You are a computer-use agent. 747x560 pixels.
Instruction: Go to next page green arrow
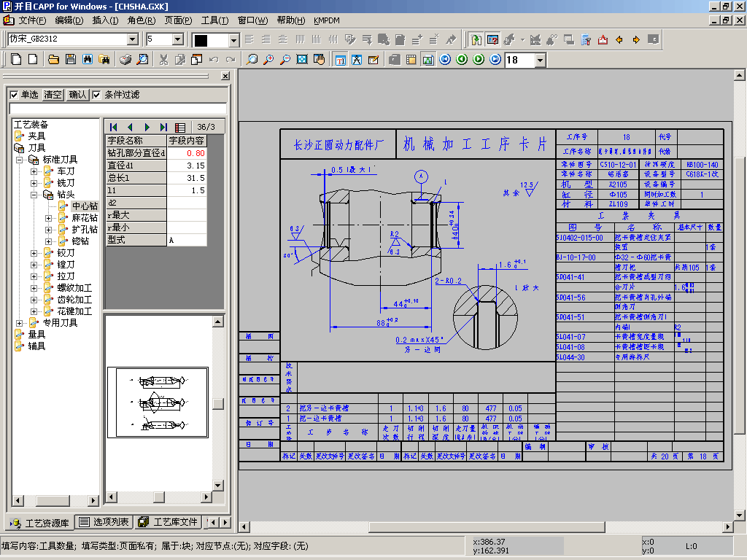coord(478,59)
